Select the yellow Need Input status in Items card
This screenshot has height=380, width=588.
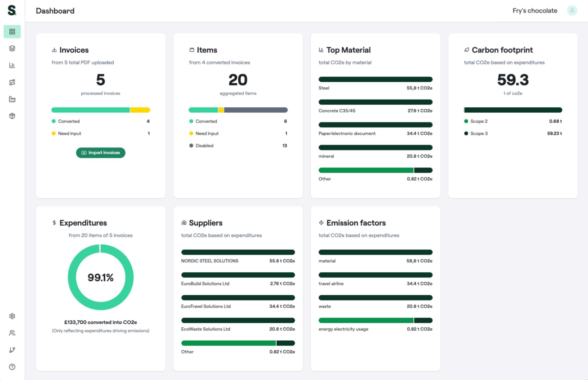click(207, 133)
